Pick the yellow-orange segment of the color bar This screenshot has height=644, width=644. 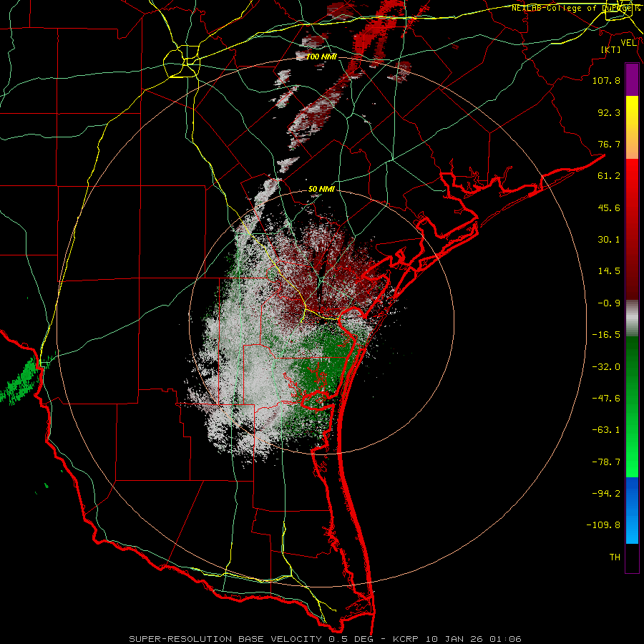click(x=632, y=127)
